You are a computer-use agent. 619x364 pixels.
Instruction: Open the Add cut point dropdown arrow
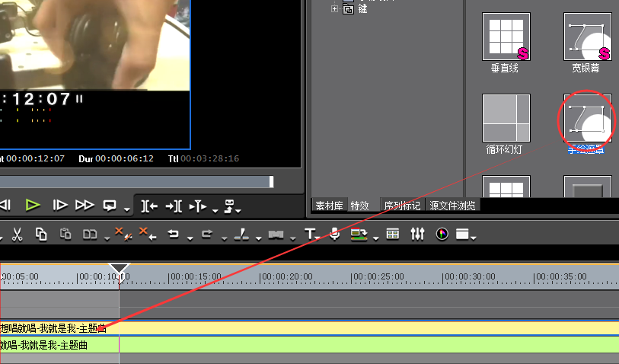click(x=259, y=238)
